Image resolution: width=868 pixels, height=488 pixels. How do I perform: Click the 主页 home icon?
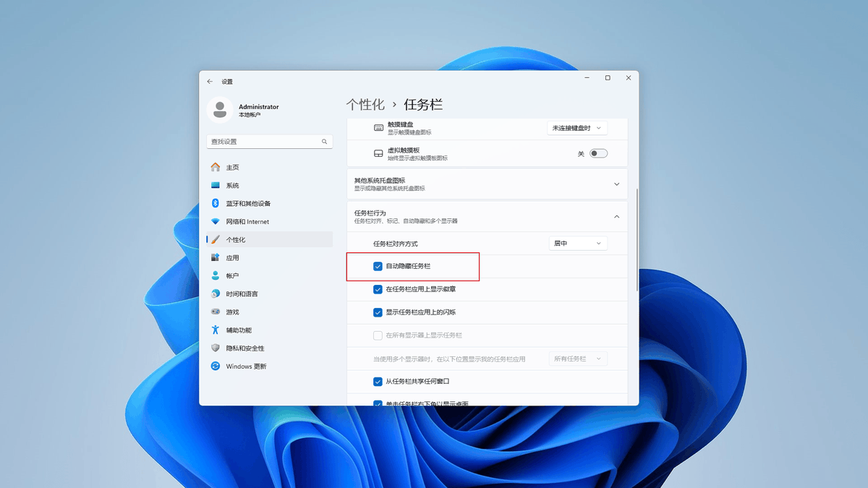(216, 167)
